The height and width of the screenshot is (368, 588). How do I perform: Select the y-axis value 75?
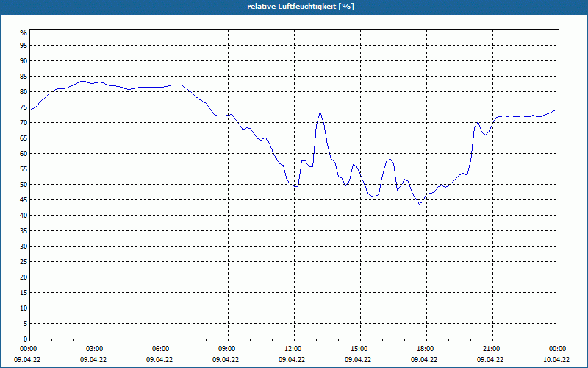tap(24, 107)
